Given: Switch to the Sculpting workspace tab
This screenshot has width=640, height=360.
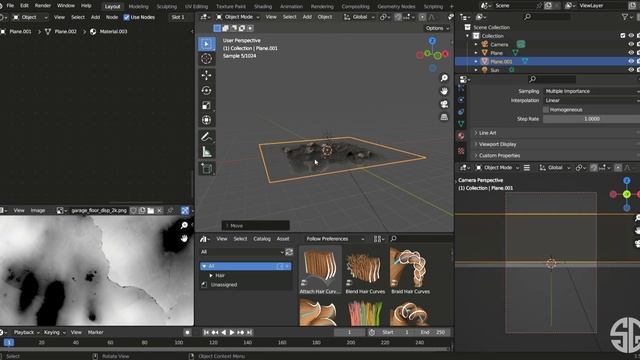Looking at the screenshot, I should pyautogui.click(x=167, y=7).
